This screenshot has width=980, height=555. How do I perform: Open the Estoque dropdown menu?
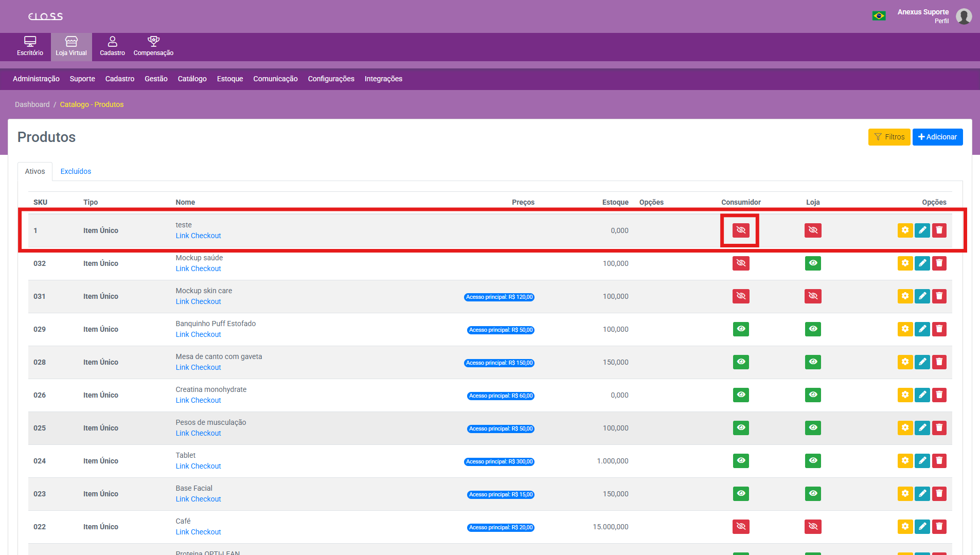229,79
